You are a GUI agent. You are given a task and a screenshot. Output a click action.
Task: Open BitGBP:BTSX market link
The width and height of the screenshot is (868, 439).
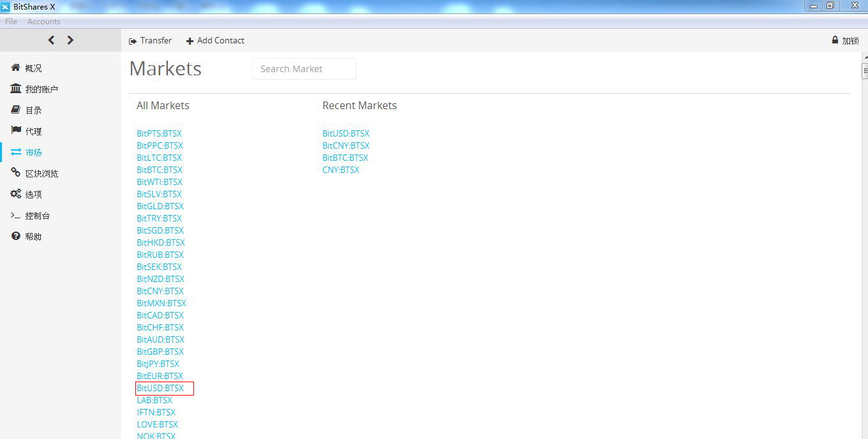click(x=160, y=352)
